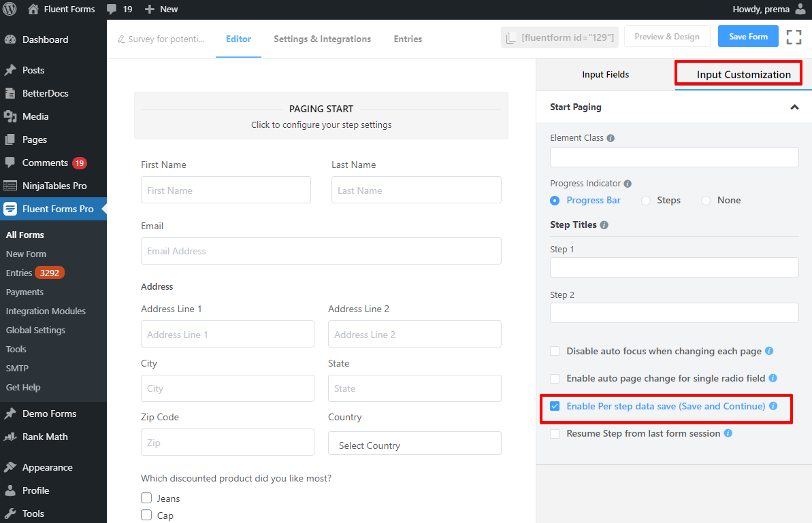The height and width of the screenshot is (523, 812).
Task: Check Disable auto focus when changing page
Action: point(555,351)
